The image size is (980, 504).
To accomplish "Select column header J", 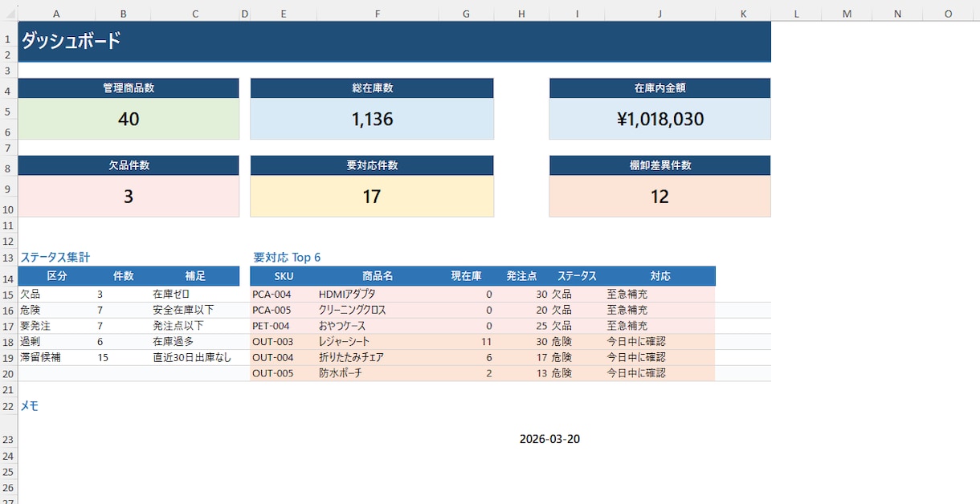I will [660, 14].
